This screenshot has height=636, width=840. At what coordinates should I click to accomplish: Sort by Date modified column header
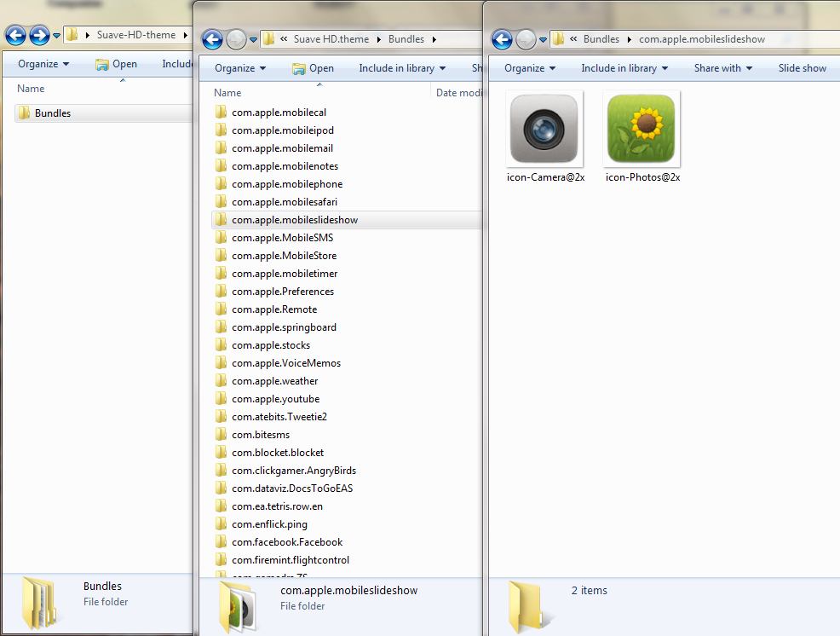tap(458, 93)
